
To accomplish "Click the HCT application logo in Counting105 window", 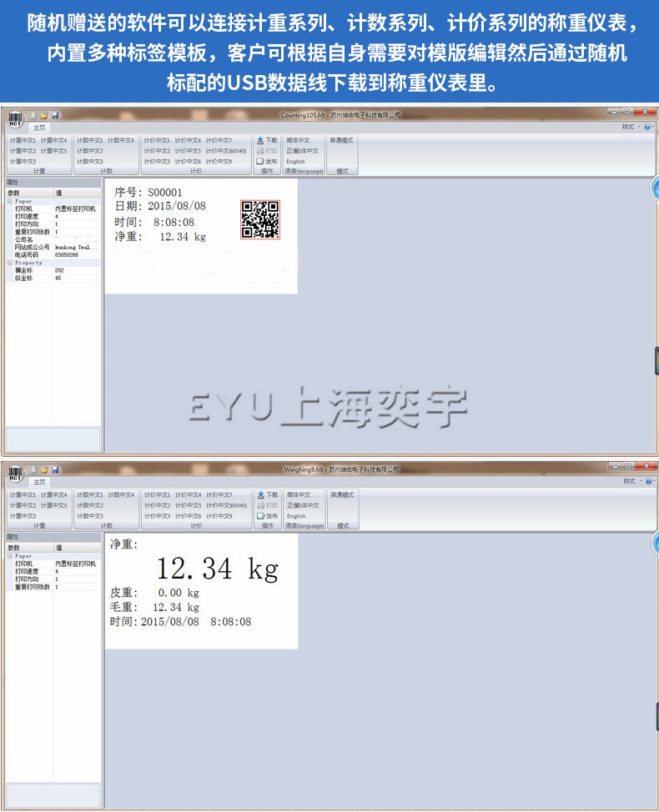I will (x=16, y=119).
